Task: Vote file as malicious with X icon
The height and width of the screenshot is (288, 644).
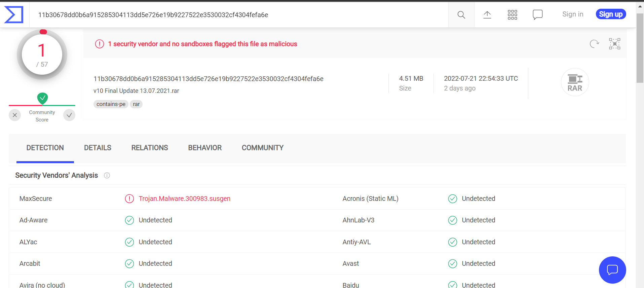Action: [15, 115]
